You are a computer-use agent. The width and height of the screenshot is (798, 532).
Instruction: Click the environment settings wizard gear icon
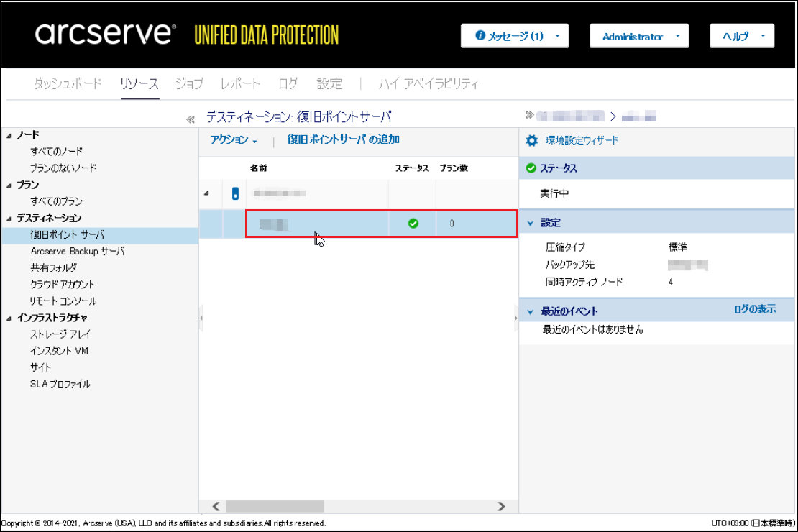(x=532, y=141)
